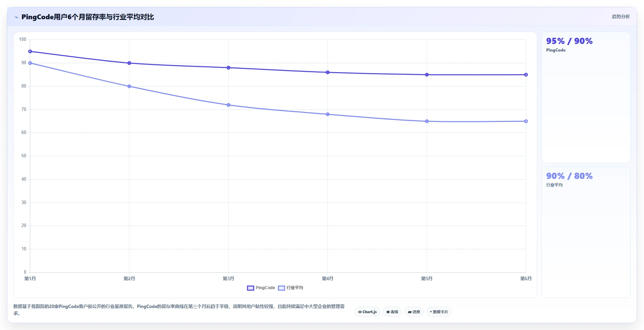This screenshot has width=644, height=330.
Task: Toggle PingCode series in chart legend
Action: (x=261, y=288)
